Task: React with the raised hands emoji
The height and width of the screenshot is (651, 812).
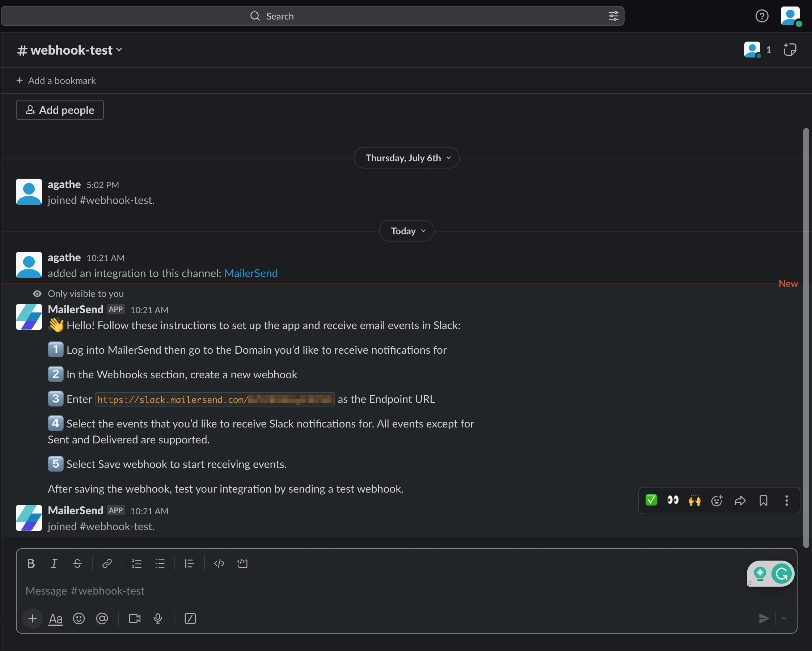Action: pos(694,500)
